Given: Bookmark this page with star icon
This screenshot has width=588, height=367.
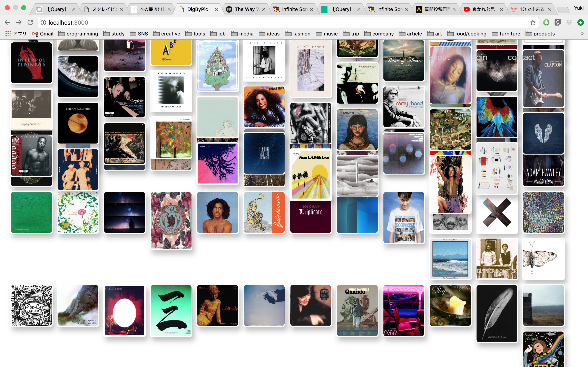Looking at the screenshot, I should coord(533,23).
